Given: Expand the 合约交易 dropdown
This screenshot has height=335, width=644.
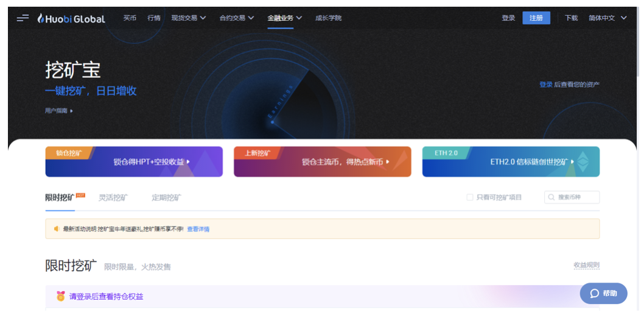Looking at the screenshot, I should [237, 18].
